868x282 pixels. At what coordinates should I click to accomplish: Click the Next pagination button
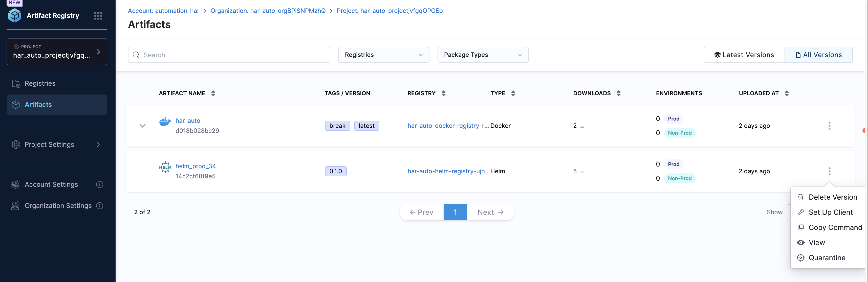(x=490, y=212)
